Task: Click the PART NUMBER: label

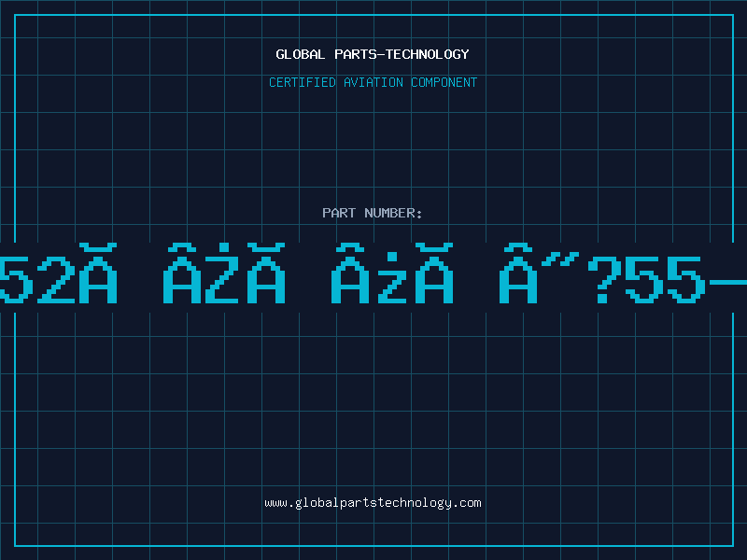Action: pos(373,213)
